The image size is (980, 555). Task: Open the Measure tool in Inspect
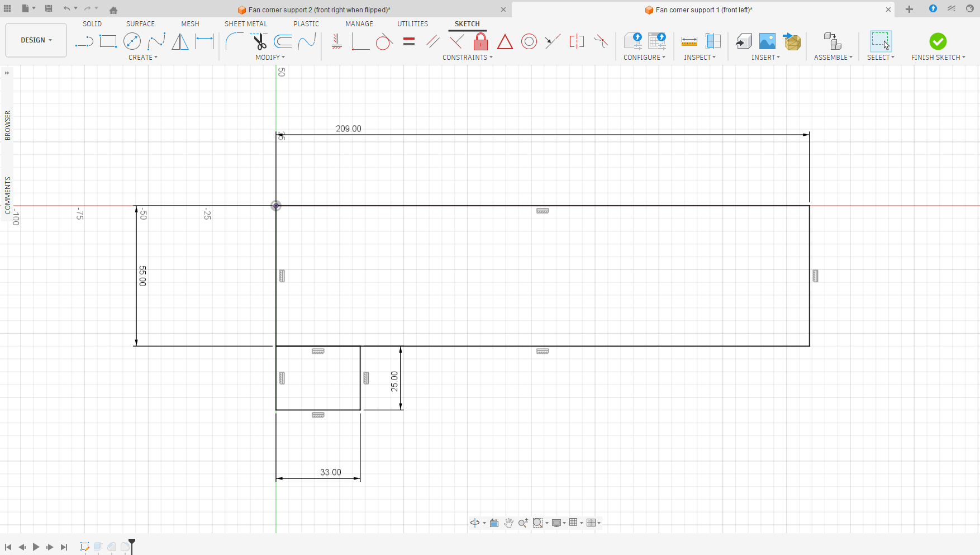pos(689,41)
